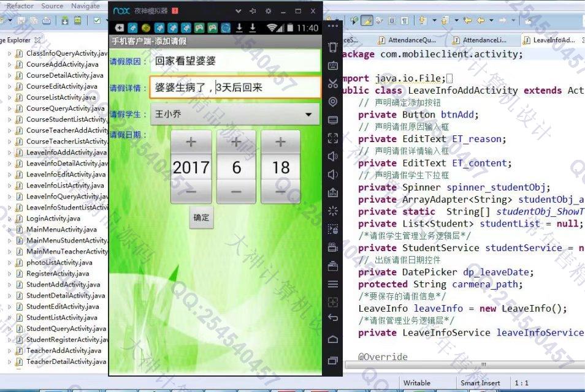Click the Back navigation yellow arrow in Eclipse
The width and height of the screenshot is (585, 392).
(481, 20)
